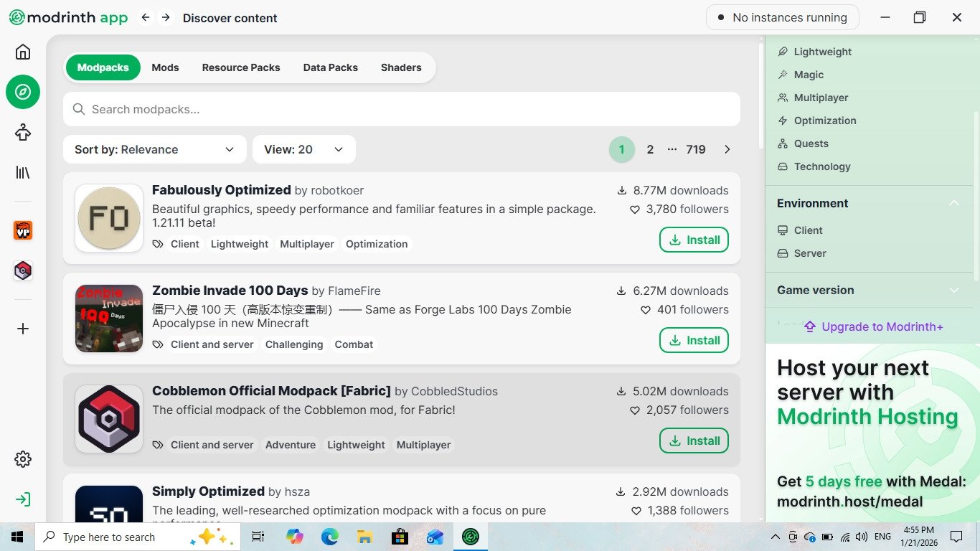Go back using the left arrow
980x551 pixels.
click(146, 18)
